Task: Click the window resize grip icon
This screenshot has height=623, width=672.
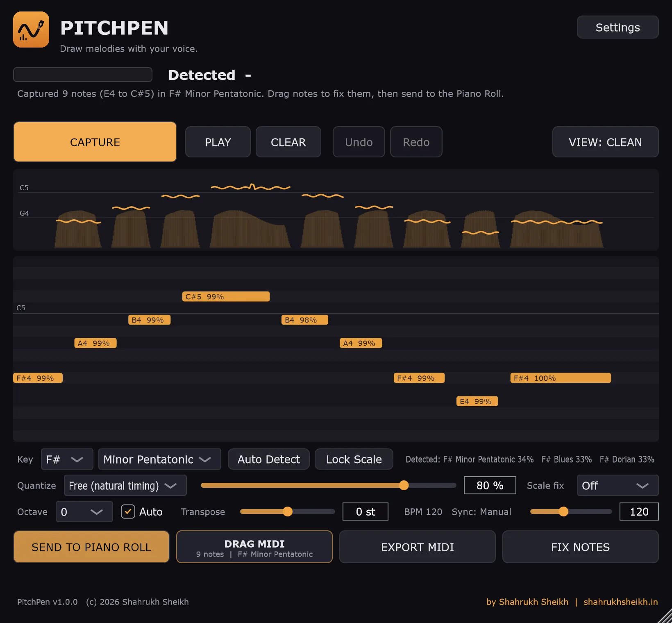Action: point(665,616)
